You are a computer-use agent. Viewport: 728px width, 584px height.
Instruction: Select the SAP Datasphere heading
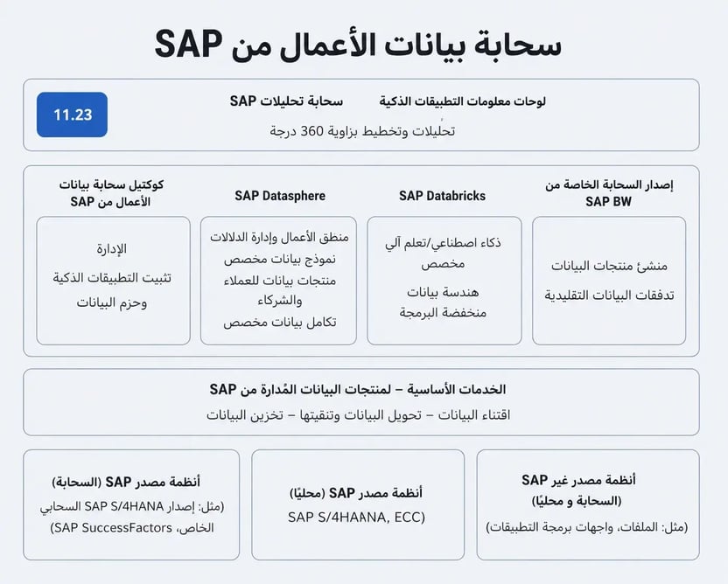280,196
